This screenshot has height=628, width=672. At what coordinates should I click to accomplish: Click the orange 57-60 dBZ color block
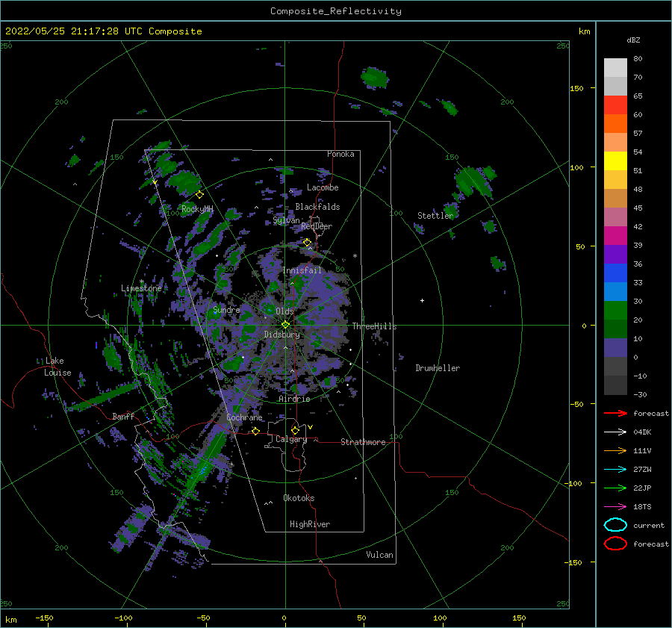[615, 124]
